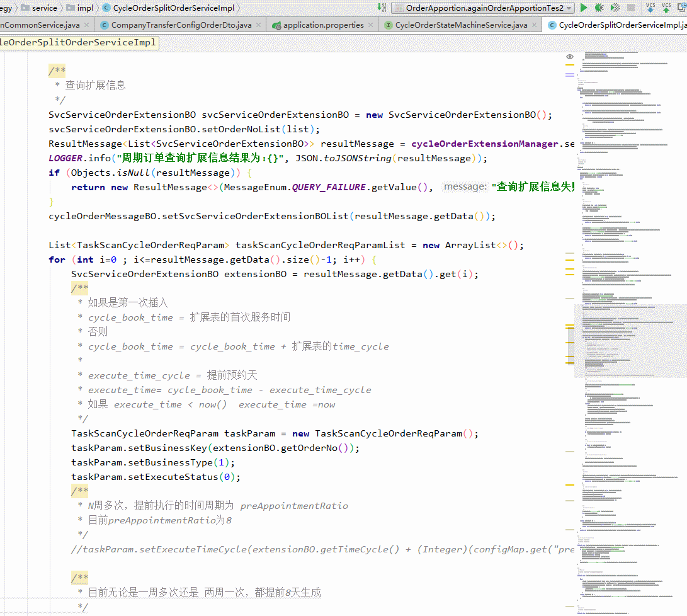Click the Spring leaf icon on the application.properties tab
This screenshot has height=616, width=687.
point(276,25)
